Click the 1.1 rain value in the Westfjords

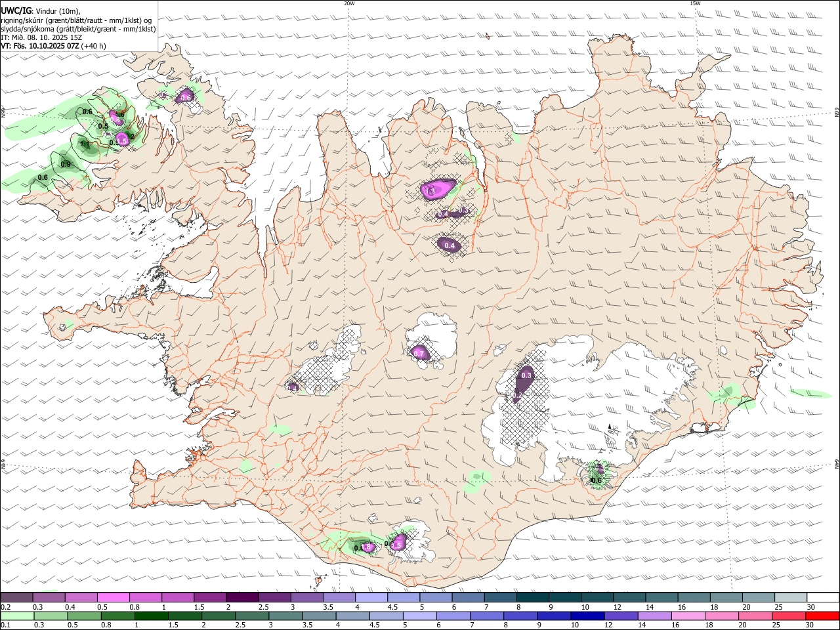(85, 144)
